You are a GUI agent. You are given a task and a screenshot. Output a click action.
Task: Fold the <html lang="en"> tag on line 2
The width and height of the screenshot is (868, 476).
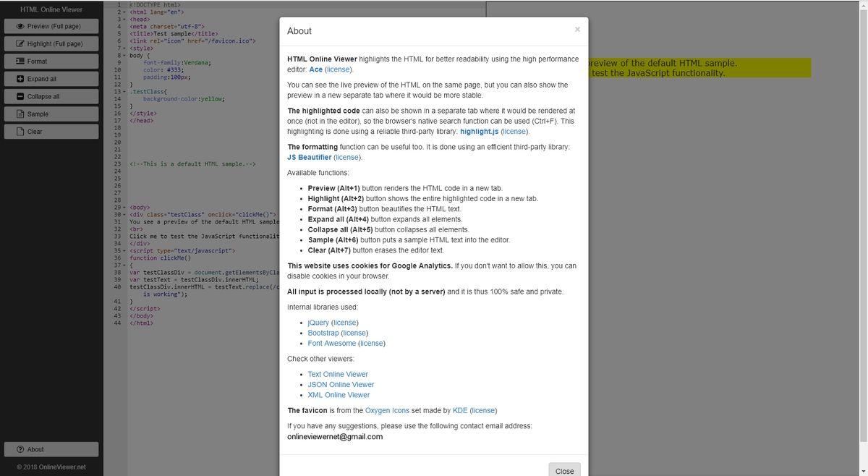tap(124, 12)
